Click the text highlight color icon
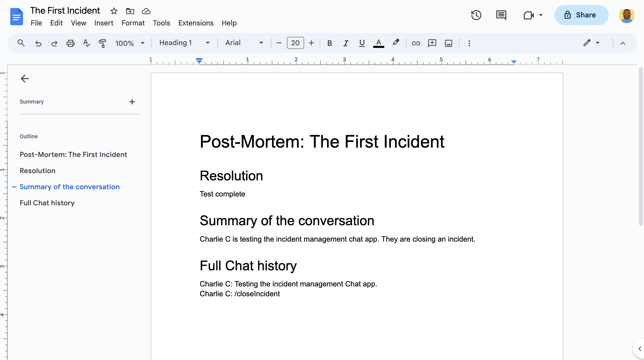Viewport: 644px width, 360px height. pos(395,43)
